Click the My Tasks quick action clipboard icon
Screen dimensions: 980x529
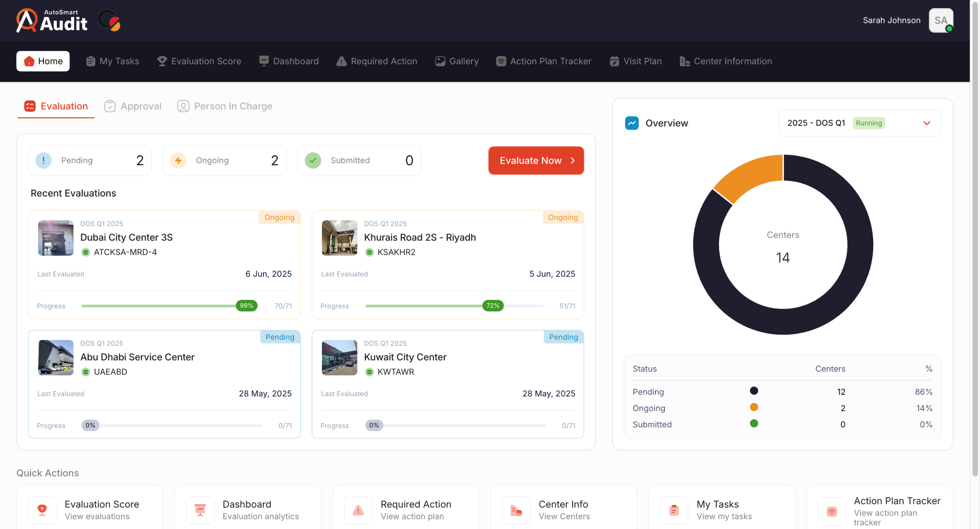(674, 510)
